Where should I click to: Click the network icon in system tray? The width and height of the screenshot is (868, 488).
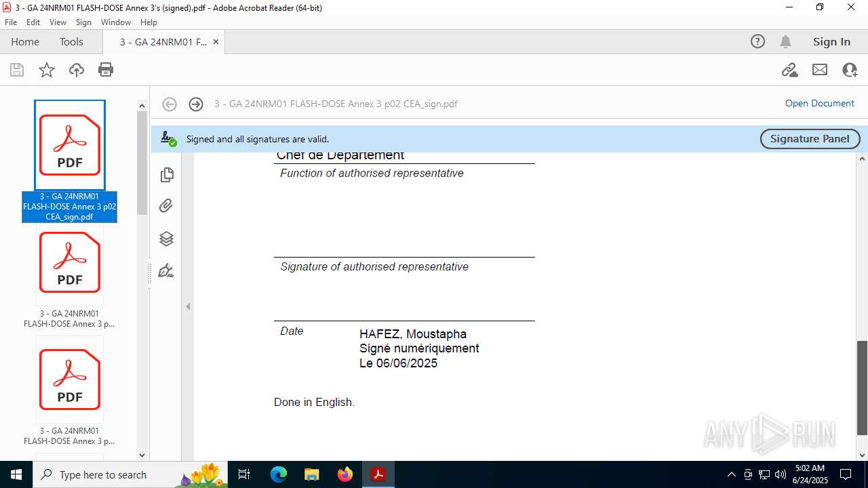pyautogui.click(x=764, y=474)
